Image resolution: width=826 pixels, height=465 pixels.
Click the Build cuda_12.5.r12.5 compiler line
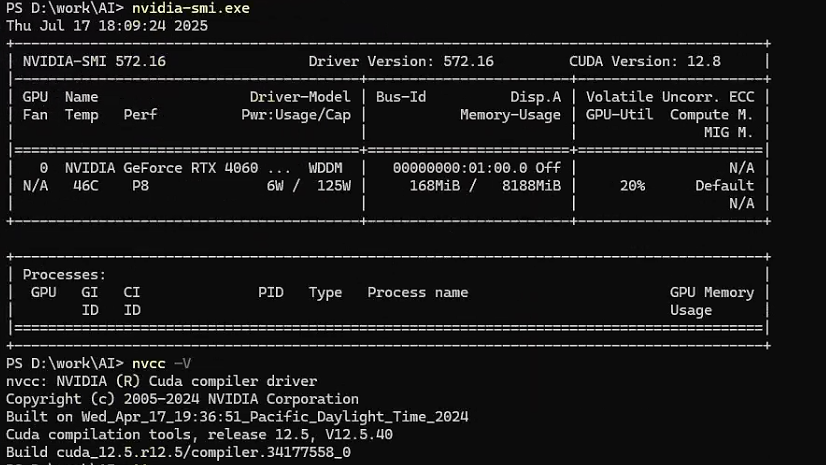(x=178, y=452)
